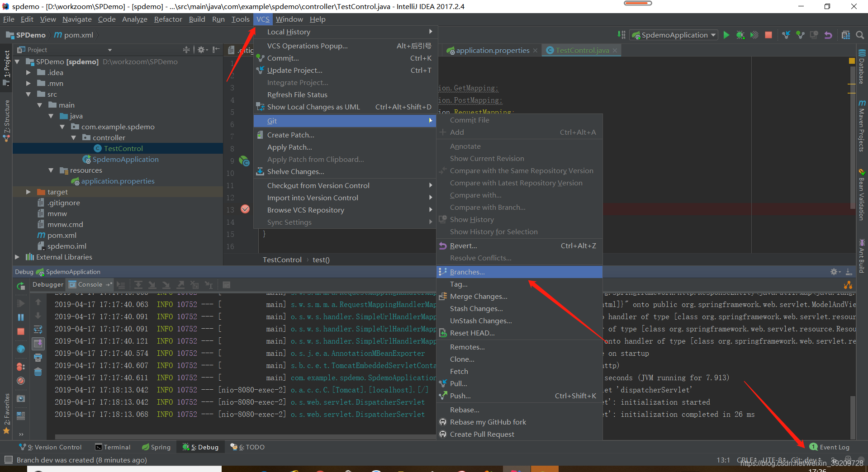Select .gitignore file in tree
Viewport: 868px width, 472px height.
point(59,203)
